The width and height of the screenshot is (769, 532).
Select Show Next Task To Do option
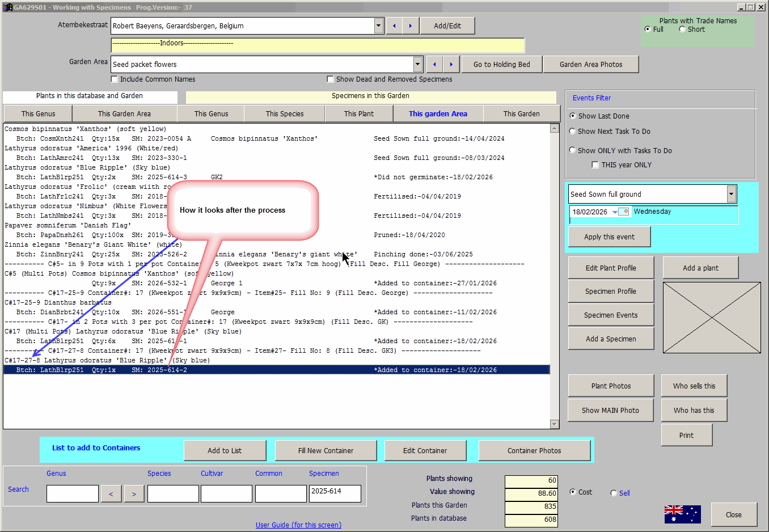573,132
